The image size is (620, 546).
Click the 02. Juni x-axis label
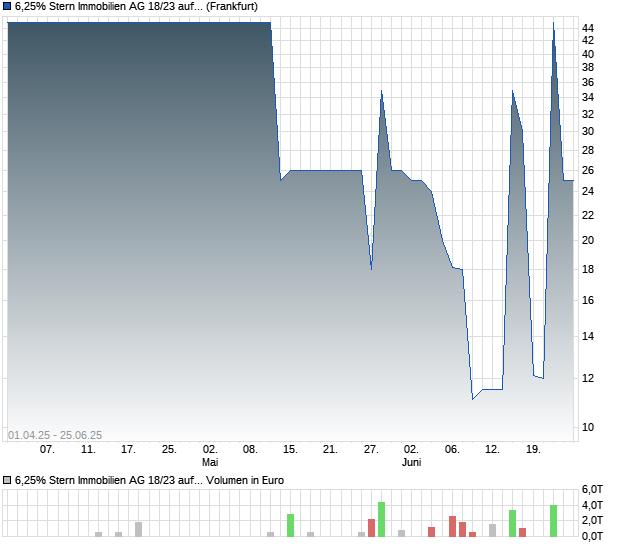(411, 455)
